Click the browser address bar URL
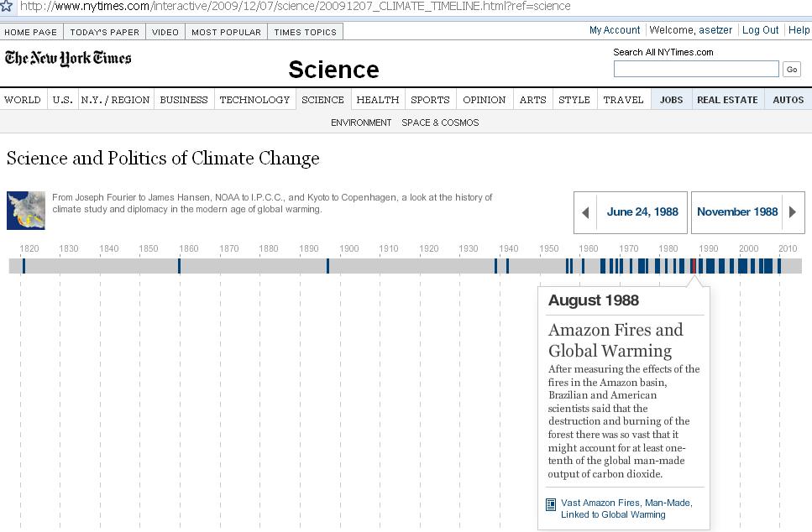 296,6
